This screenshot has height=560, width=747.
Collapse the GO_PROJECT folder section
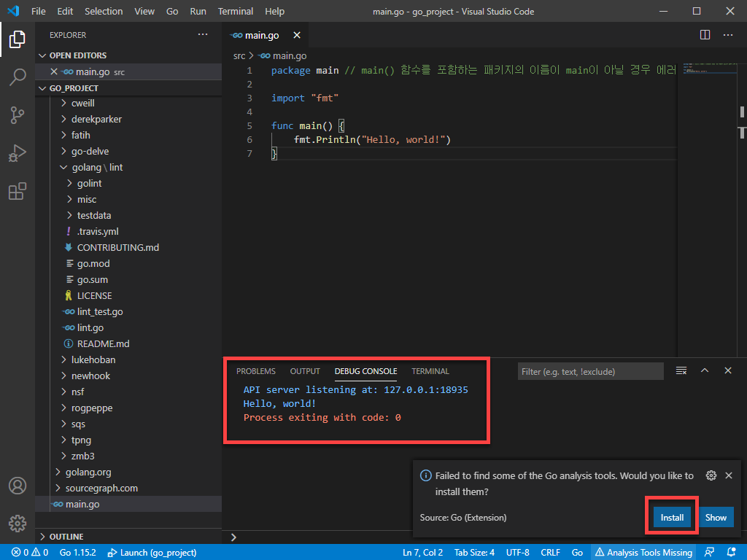[128, 88]
